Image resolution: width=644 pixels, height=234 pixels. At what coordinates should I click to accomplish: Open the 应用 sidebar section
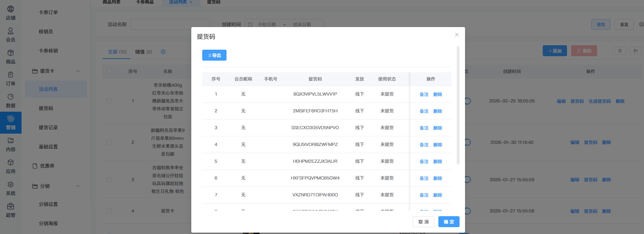point(11,167)
